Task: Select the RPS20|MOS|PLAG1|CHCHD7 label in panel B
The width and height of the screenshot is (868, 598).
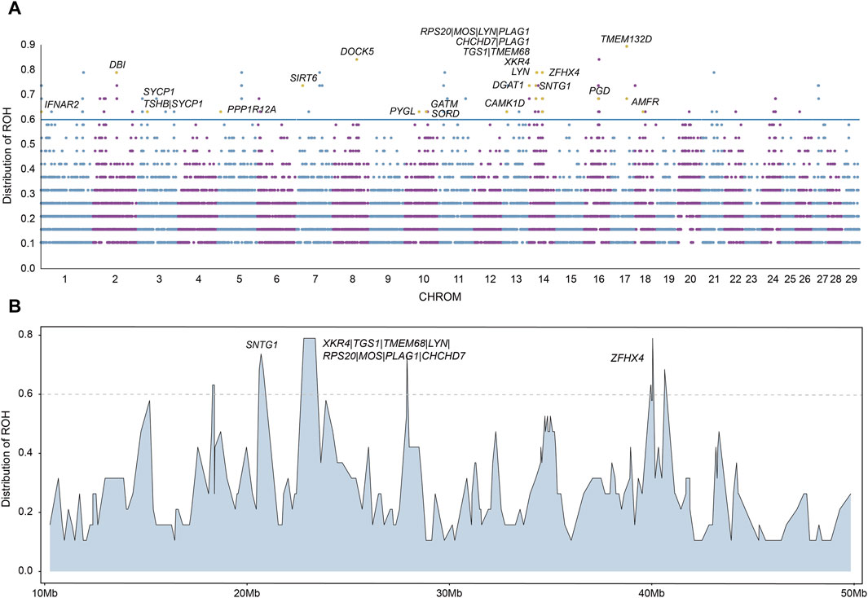Action: coord(394,356)
